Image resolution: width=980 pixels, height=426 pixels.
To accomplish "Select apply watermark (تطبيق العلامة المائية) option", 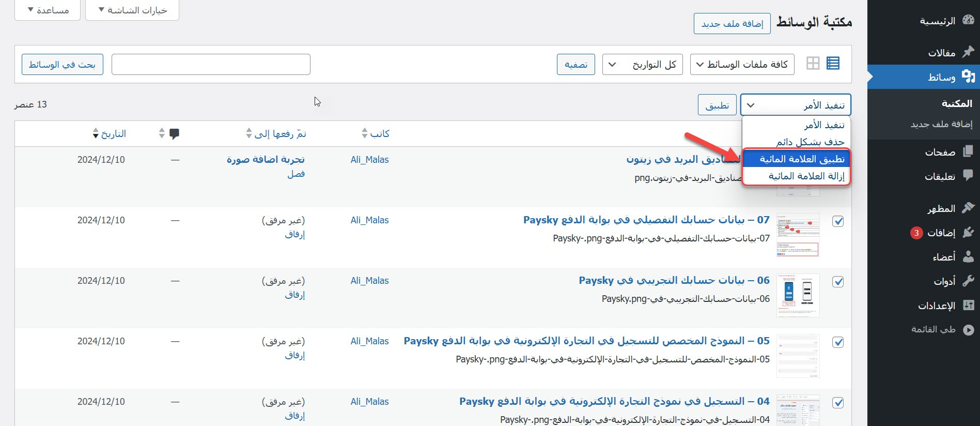I will 796,159.
